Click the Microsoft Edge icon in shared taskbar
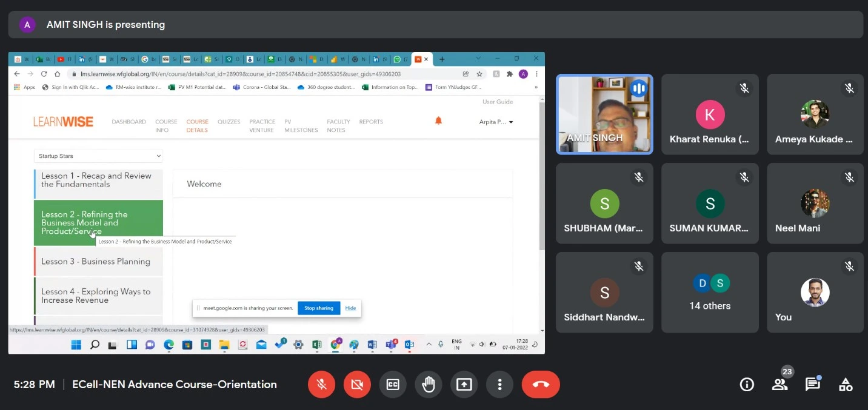 pos(169,345)
